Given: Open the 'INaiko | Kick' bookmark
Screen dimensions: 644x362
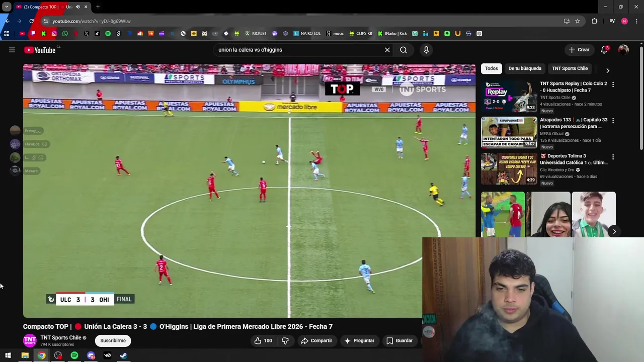Looking at the screenshot, I should tap(392, 34).
